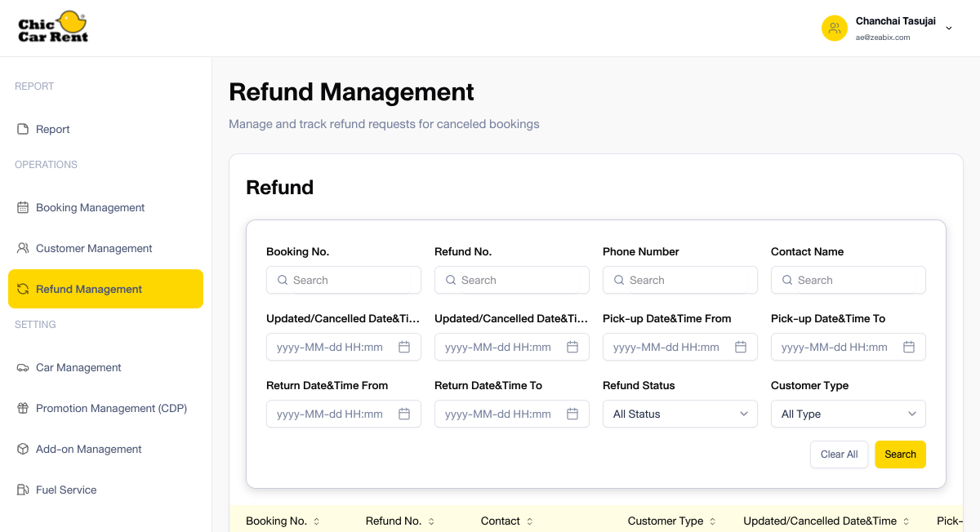The image size is (980, 532).
Task: Click the Refund Management refresh icon
Action: click(23, 289)
